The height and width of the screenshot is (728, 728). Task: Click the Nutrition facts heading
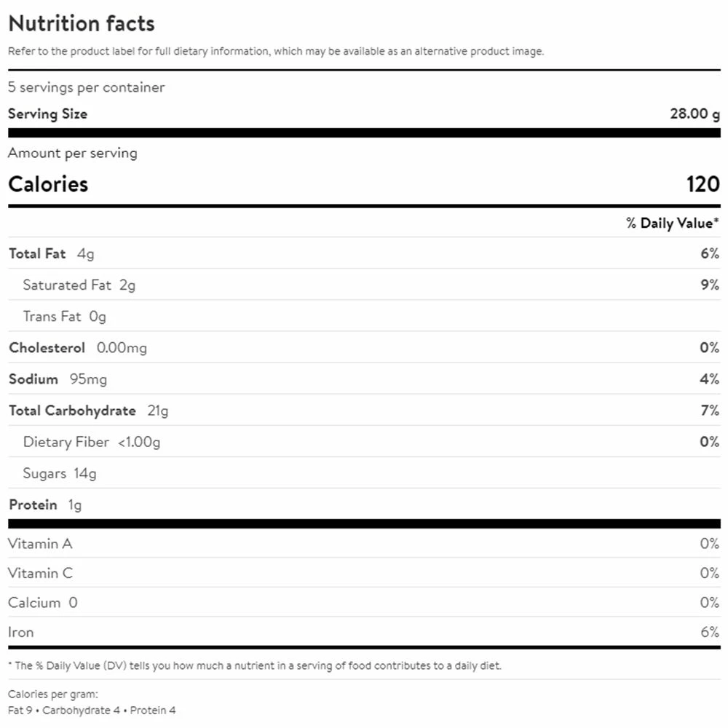[x=82, y=23]
